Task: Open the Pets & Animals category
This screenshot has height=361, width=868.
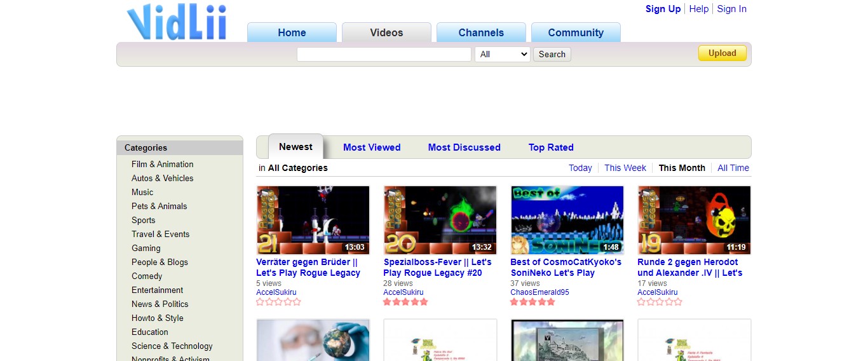Action: pyautogui.click(x=159, y=206)
